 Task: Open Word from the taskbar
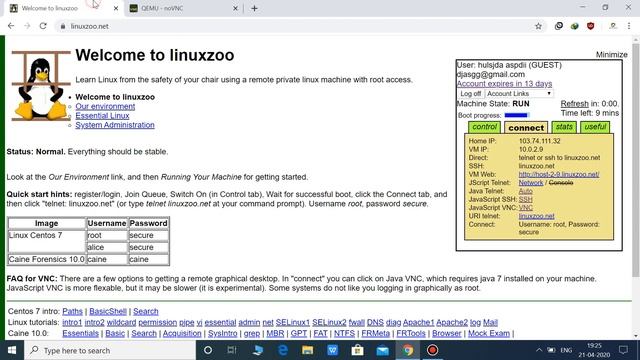[x=332, y=350]
